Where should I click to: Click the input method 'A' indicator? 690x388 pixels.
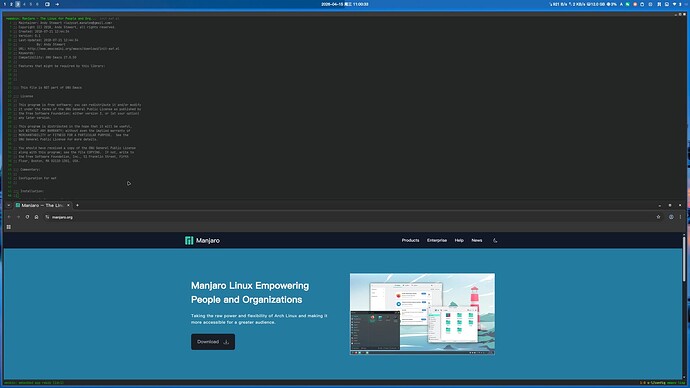click(621, 4)
